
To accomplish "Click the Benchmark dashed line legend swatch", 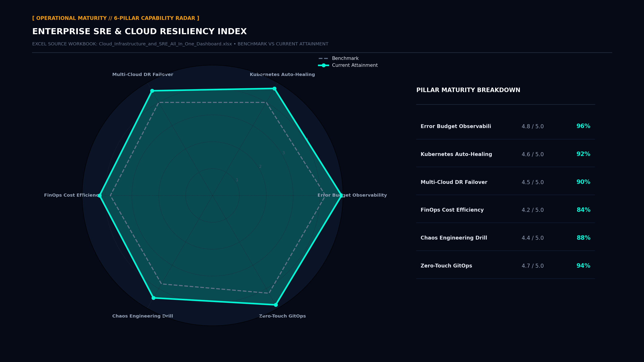I will point(323,59).
